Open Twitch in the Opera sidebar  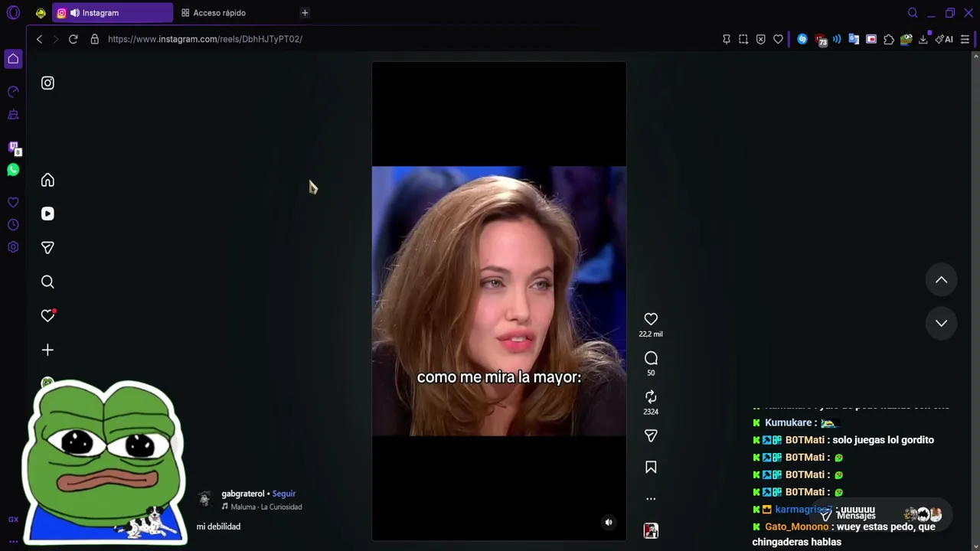pyautogui.click(x=13, y=148)
